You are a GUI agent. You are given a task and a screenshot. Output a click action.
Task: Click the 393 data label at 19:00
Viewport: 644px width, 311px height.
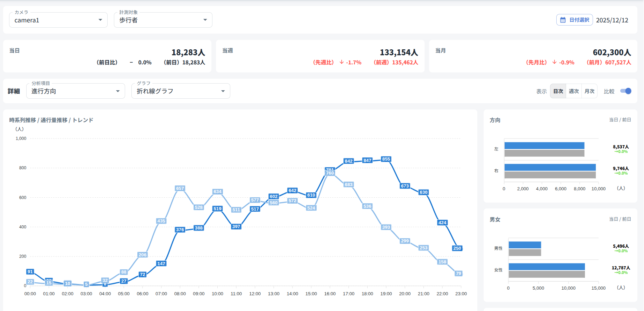pyautogui.click(x=386, y=227)
